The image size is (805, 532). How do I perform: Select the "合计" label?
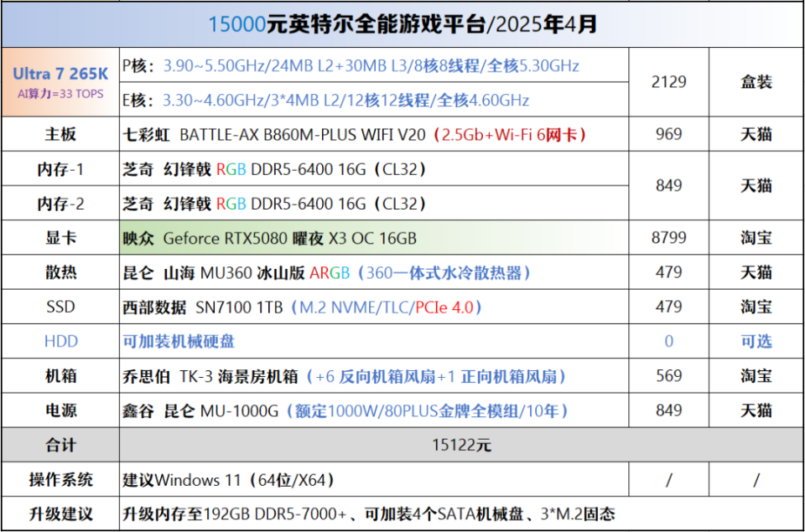pyautogui.click(x=60, y=445)
